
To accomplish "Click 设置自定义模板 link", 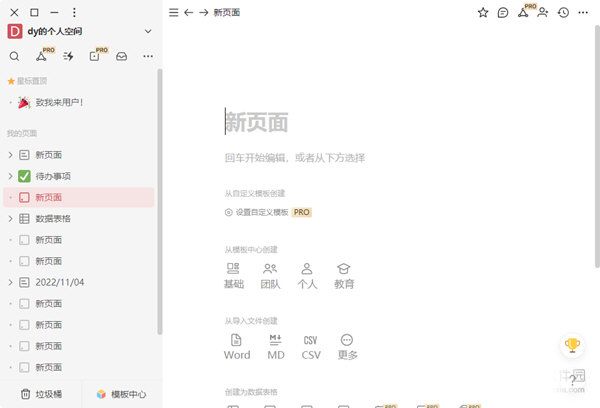I will pyautogui.click(x=262, y=212).
